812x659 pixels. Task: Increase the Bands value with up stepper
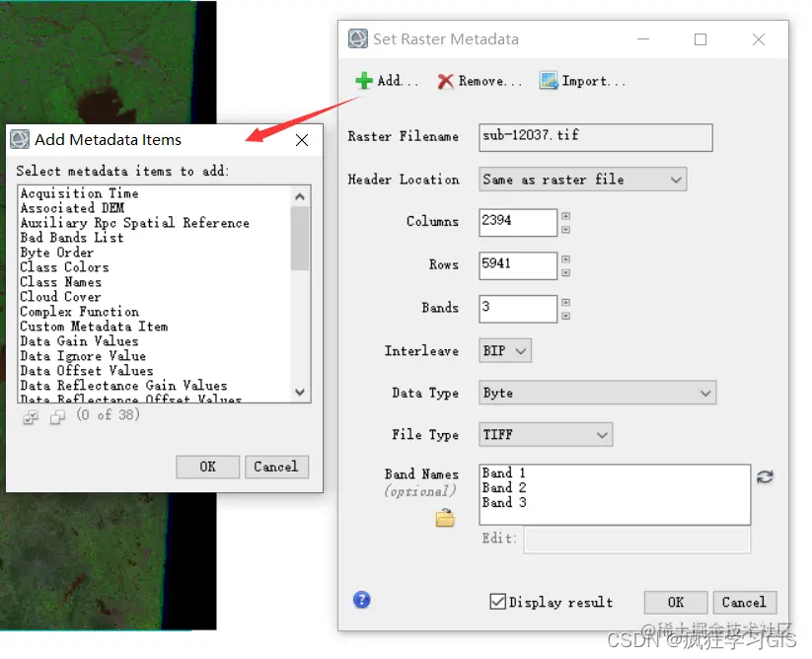(566, 302)
